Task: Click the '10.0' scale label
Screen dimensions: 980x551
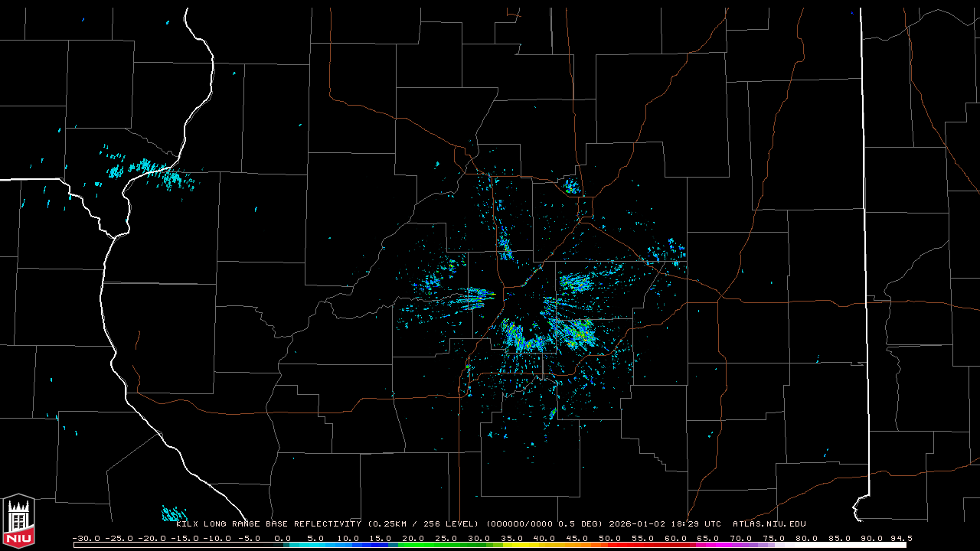Action: 348,539
